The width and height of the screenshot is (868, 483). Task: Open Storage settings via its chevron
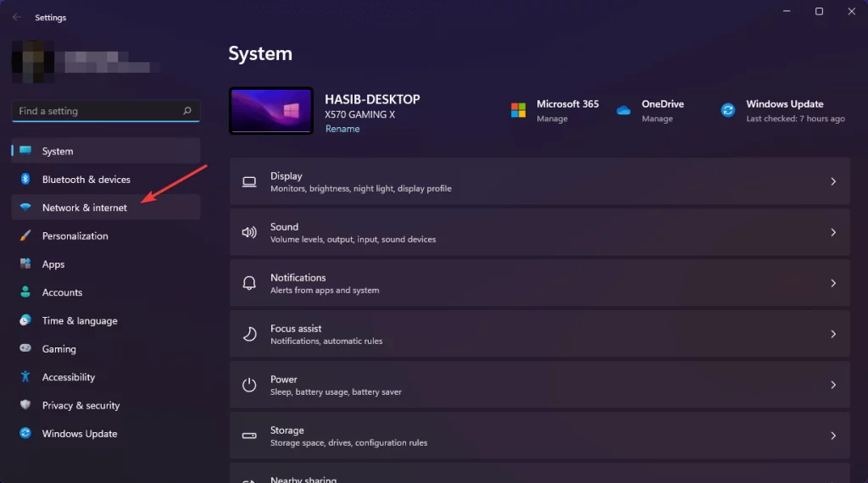point(833,436)
